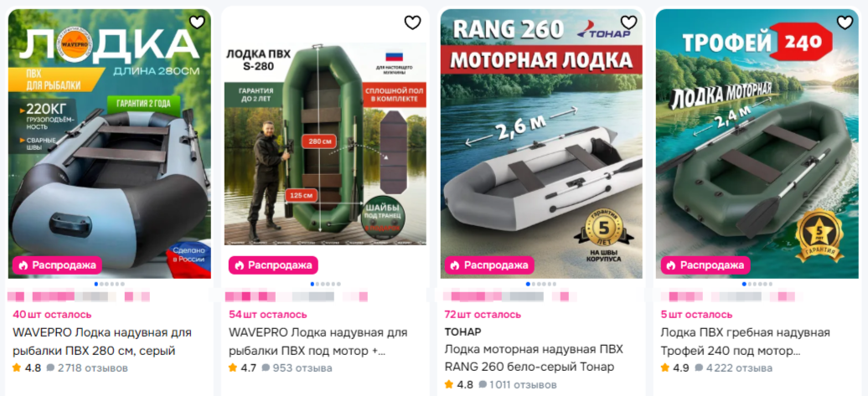Open Трофей 240 под мотор title link
Image resolution: width=868 pixels, height=396 pixels.
tap(745, 342)
